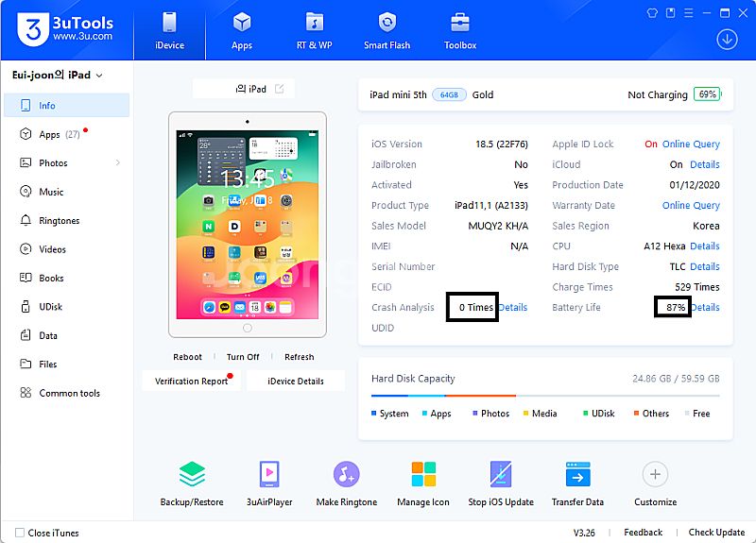Open the Verification Report

pos(192,382)
